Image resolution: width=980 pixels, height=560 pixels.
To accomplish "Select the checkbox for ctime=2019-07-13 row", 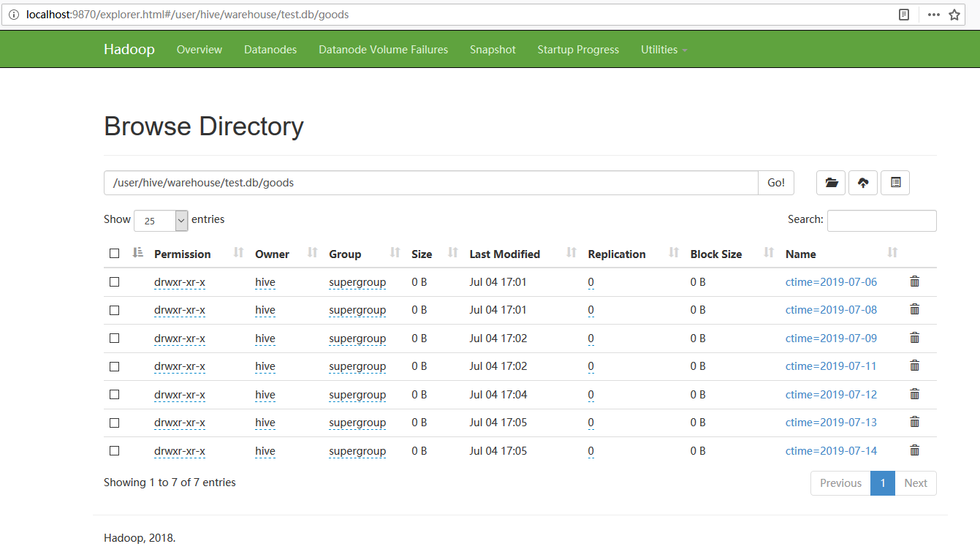I will (114, 423).
